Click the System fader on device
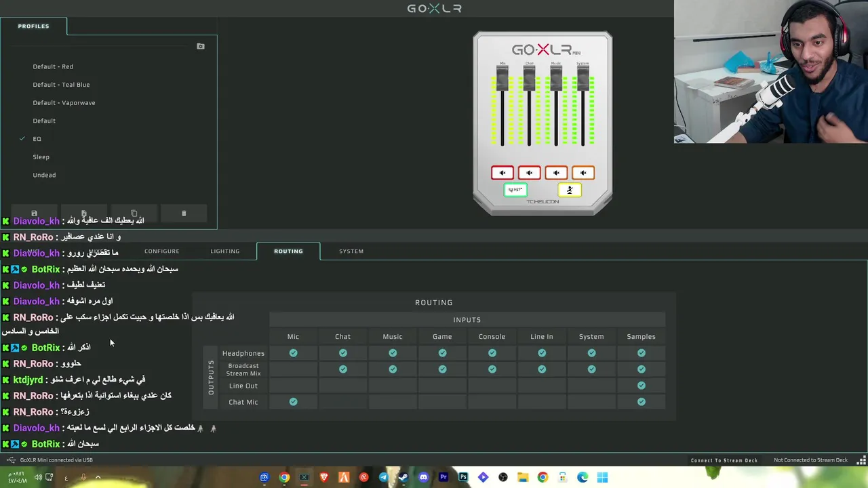Screen dimensions: 868x488 click(583, 78)
